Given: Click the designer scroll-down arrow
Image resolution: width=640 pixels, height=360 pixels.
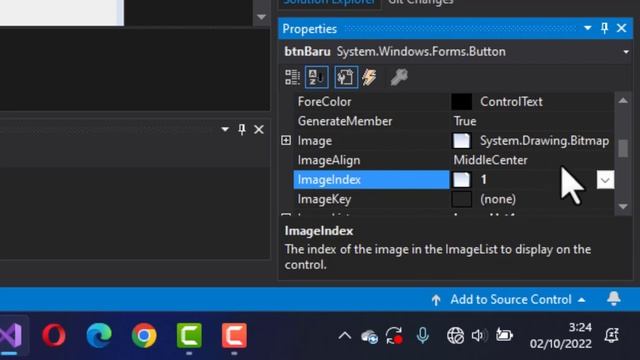Looking at the screenshot, I should tap(262, 17).
